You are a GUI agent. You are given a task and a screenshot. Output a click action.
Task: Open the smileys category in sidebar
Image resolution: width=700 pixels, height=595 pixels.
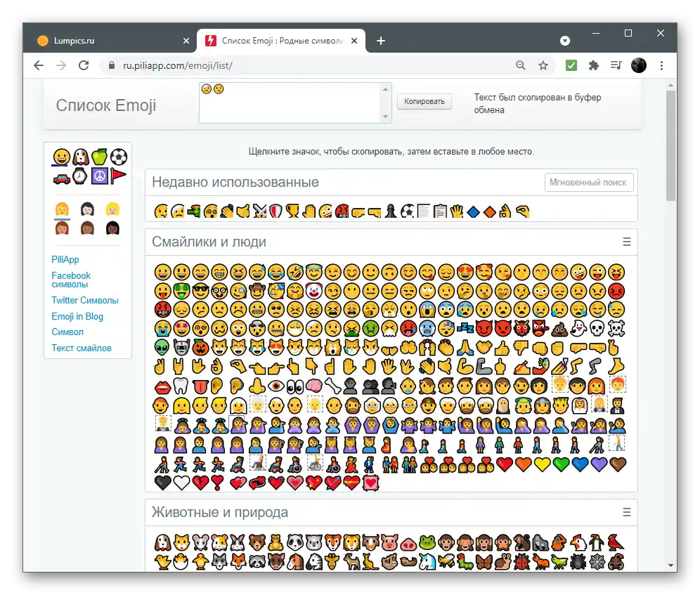62,157
